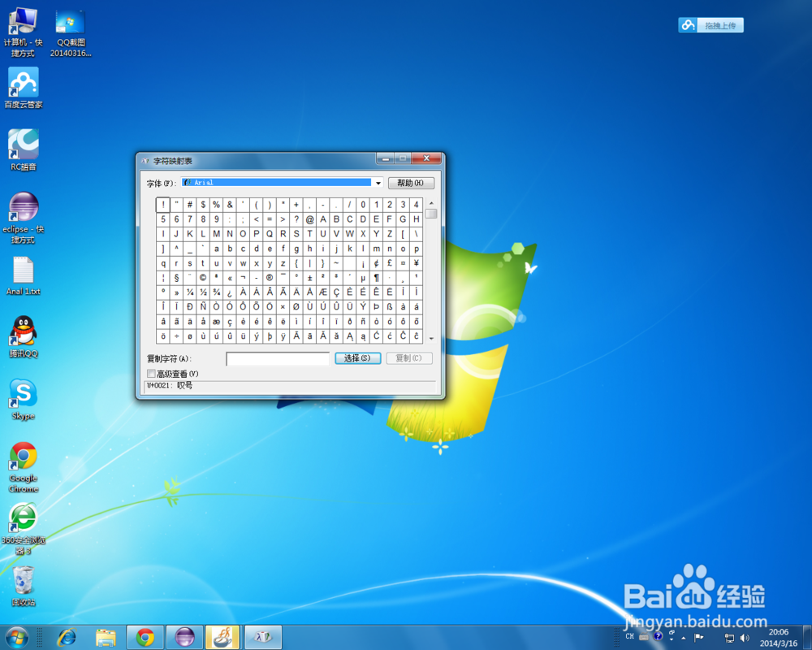This screenshot has height=650, width=812.
Task: Open the 字体 font dropdown
Action: (378, 183)
